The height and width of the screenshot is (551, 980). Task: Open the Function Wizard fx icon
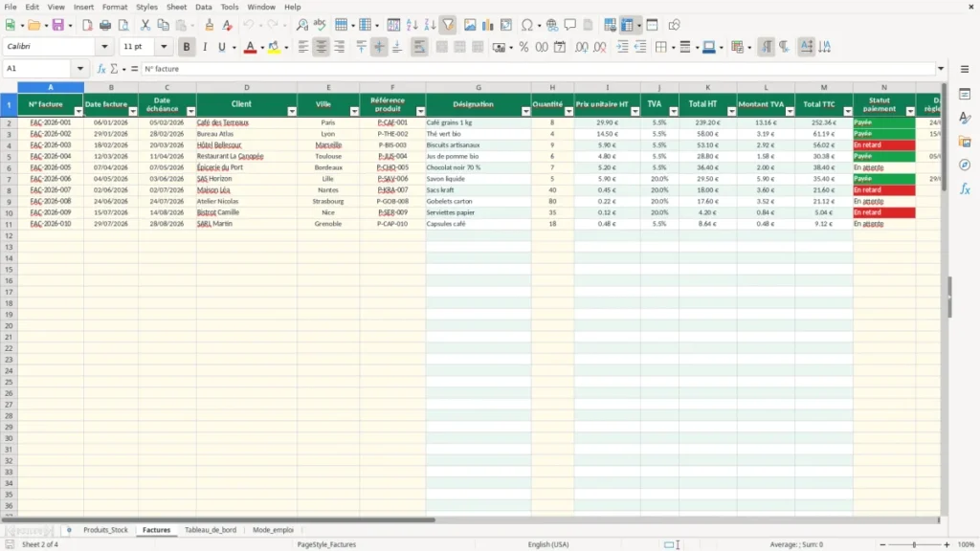pos(101,69)
